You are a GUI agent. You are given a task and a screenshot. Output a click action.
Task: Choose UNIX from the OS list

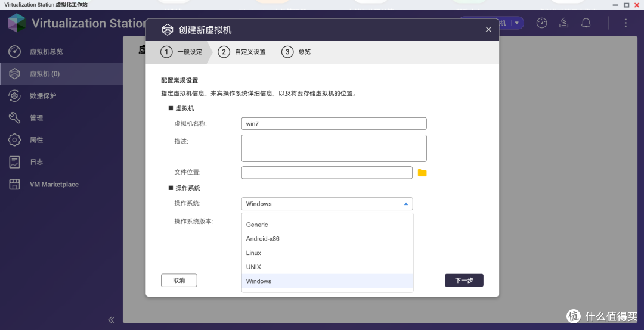pos(327,267)
